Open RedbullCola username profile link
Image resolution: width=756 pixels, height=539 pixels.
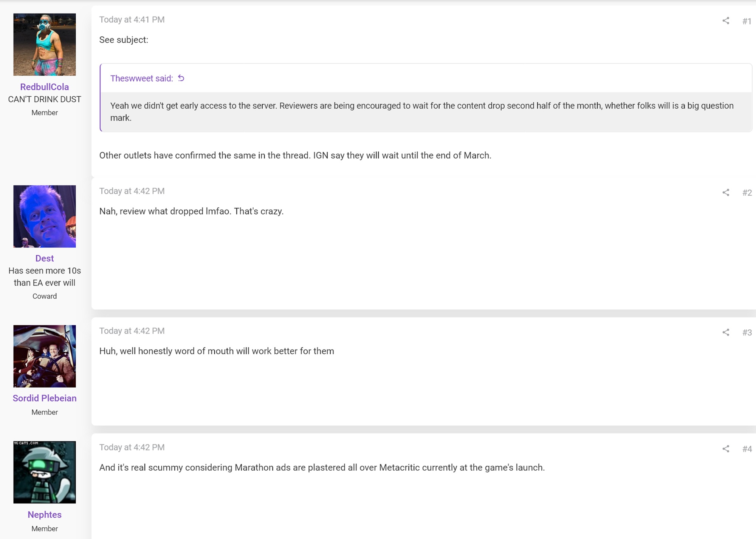point(45,87)
